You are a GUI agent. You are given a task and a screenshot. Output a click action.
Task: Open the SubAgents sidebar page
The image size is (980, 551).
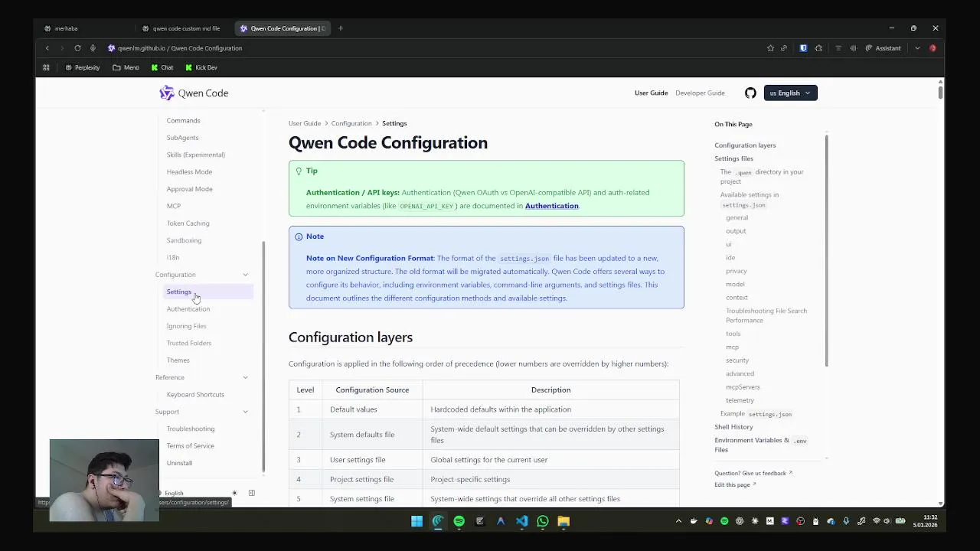tap(182, 138)
